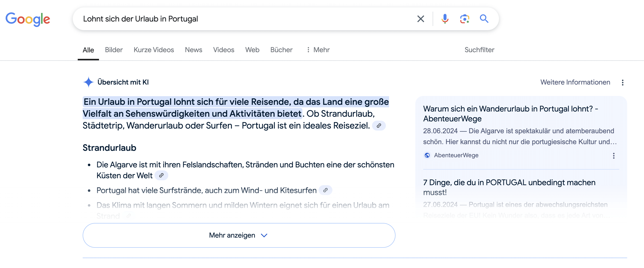Screen dimensions: 644x268
Task: Click into the search text field
Action: (x=245, y=19)
